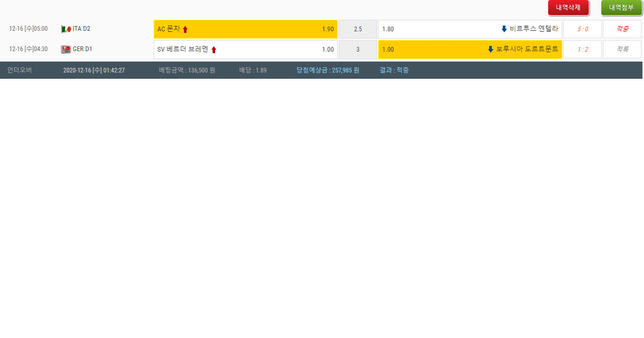Click the 언더오버 label in summary bar
Screen dimensions: 644x338
(x=19, y=70)
